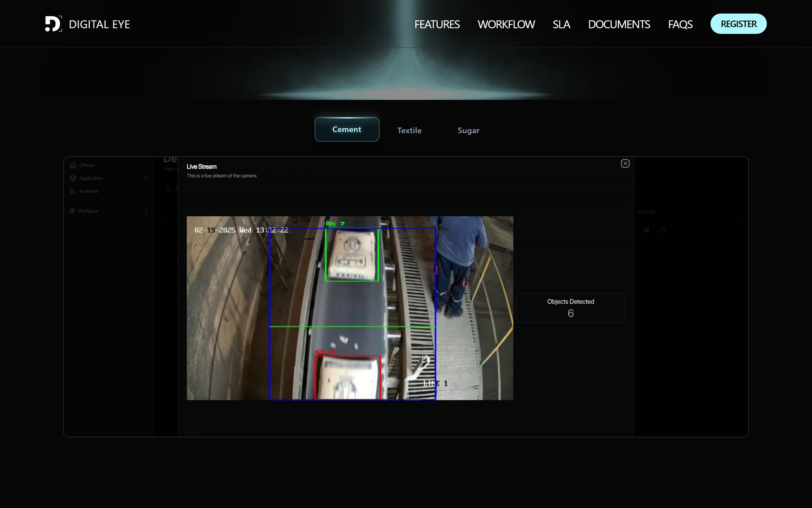This screenshot has width=812, height=508.
Task: Click the Application cube icon
Action: [x=73, y=178]
